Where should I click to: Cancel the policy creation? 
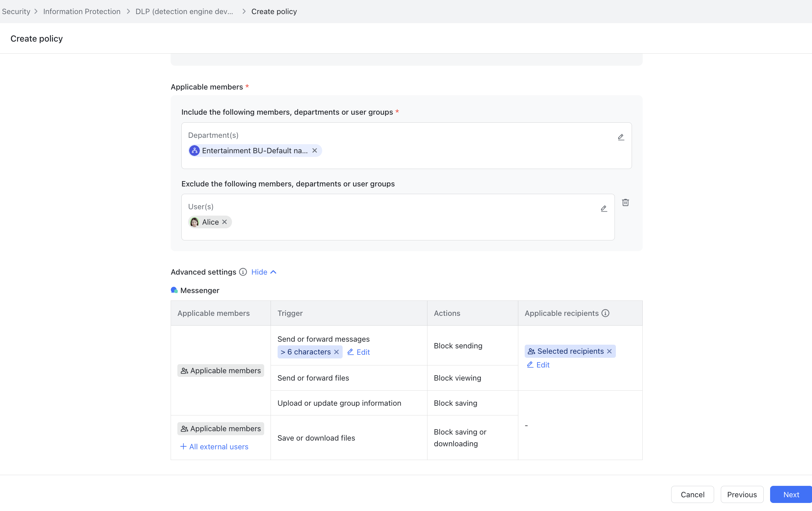692,494
